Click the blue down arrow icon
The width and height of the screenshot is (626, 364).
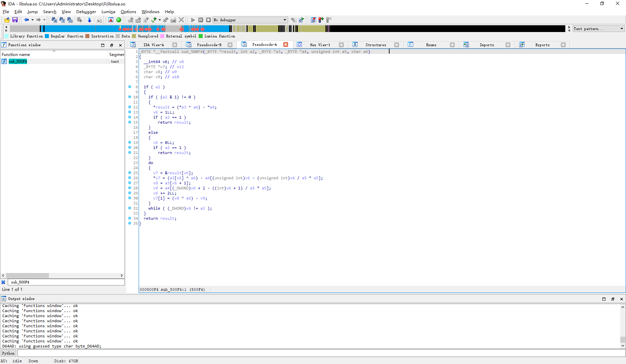89,20
